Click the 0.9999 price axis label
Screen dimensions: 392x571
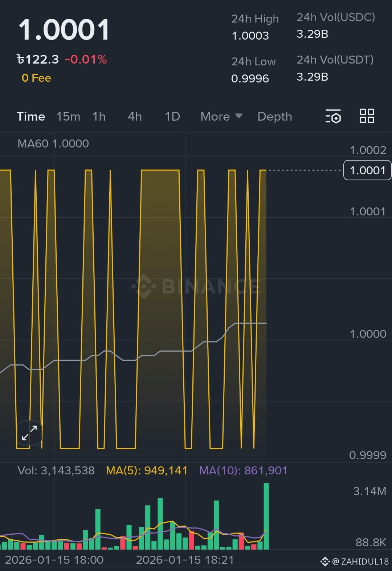368,455
